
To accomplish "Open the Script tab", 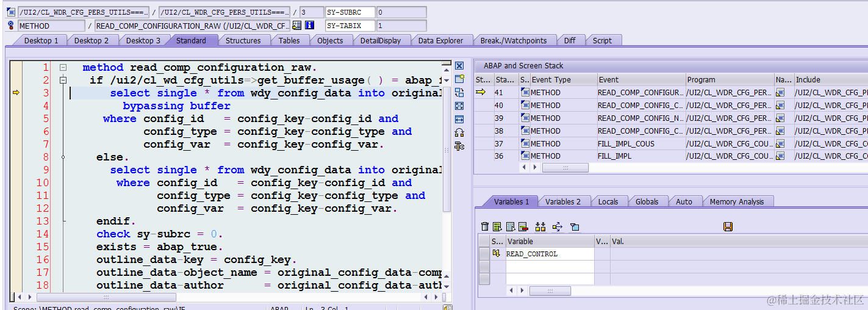I will point(602,40).
